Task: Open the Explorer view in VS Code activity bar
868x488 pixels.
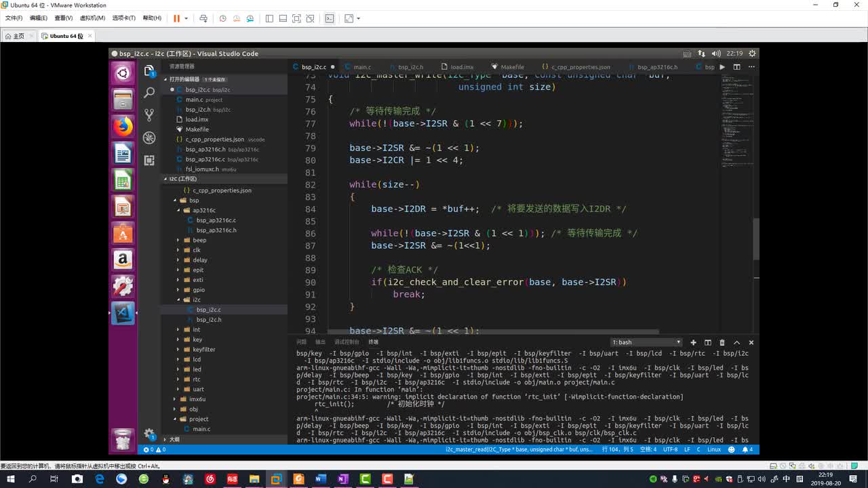Action: point(149,70)
